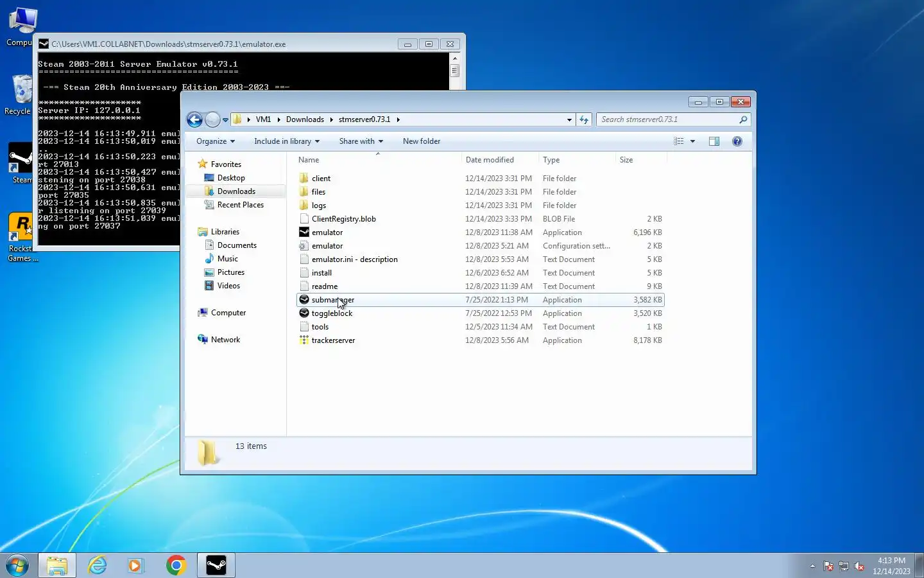The width and height of the screenshot is (924, 578).
Task: Open Documents library in navigation pane
Action: coord(237,245)
